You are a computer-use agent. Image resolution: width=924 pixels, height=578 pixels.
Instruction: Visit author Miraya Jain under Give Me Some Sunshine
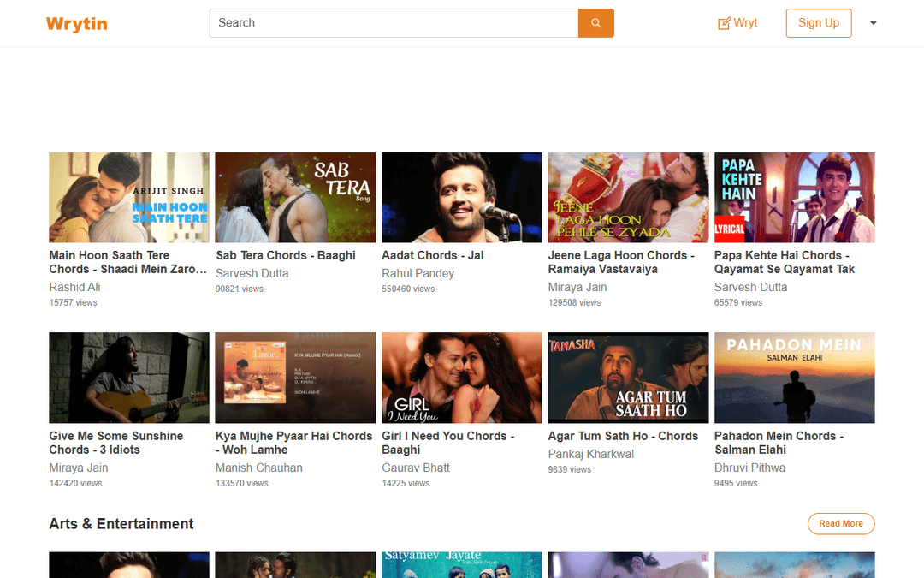tap(79, 468)
